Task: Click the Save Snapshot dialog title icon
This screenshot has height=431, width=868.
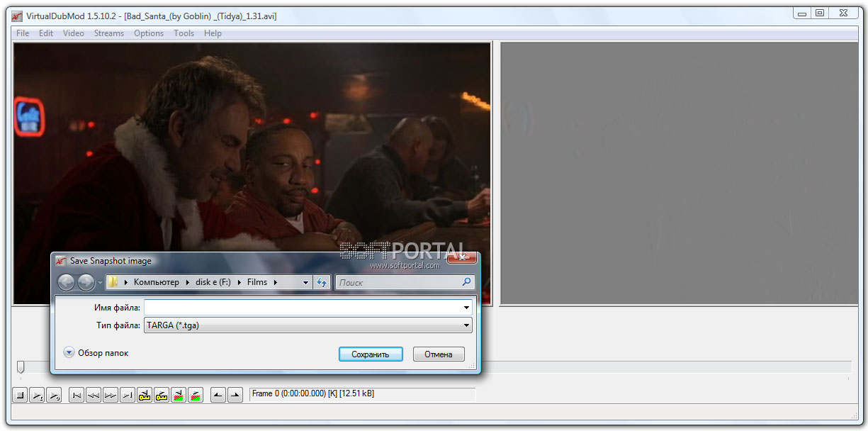Action: (61, 261)
